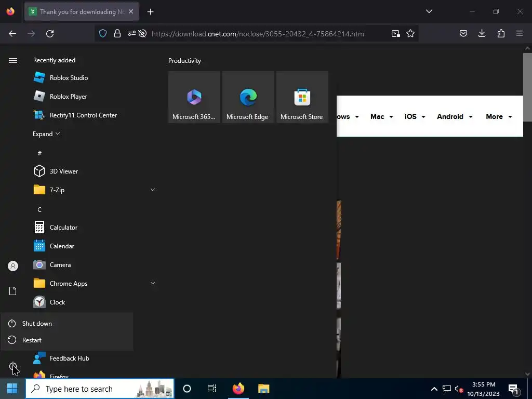Open the iOS dropdown on CNET
This screenshot has width=532, height=399.
click(x=415, y=116)
